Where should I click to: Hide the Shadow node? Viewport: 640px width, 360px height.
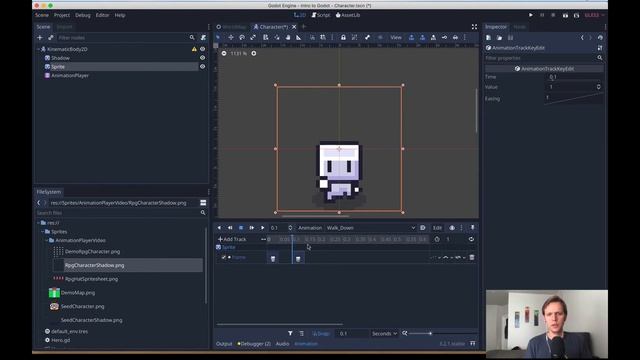(x=202, y=58)
